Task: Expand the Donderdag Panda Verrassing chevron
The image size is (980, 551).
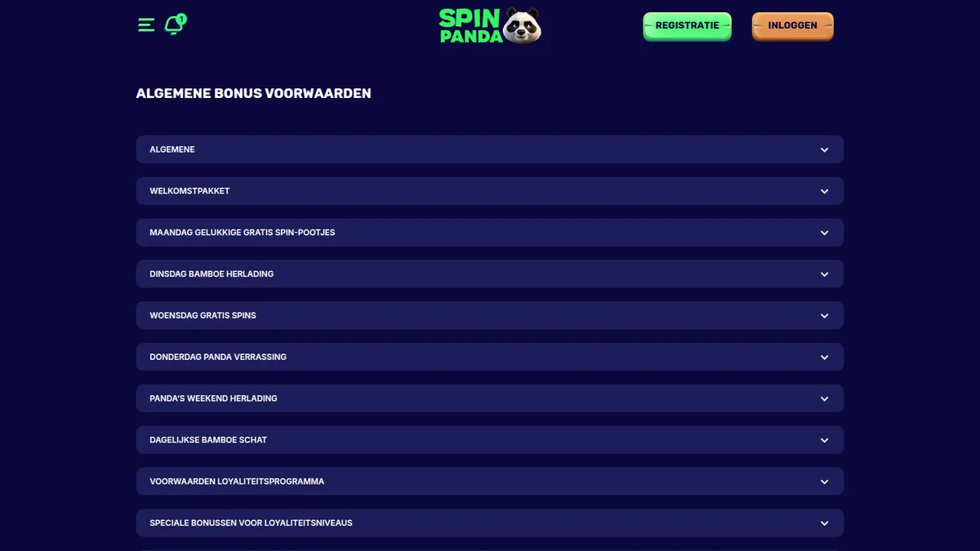Action: (x=825, y=358)
